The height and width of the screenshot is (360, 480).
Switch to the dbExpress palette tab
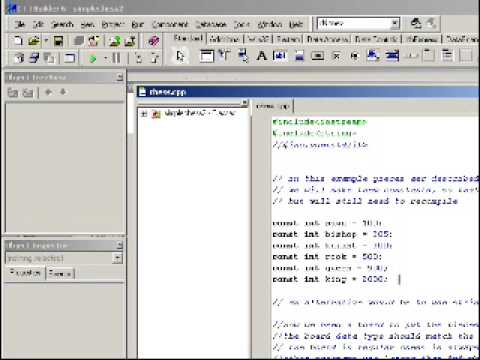tap(422, 39)
